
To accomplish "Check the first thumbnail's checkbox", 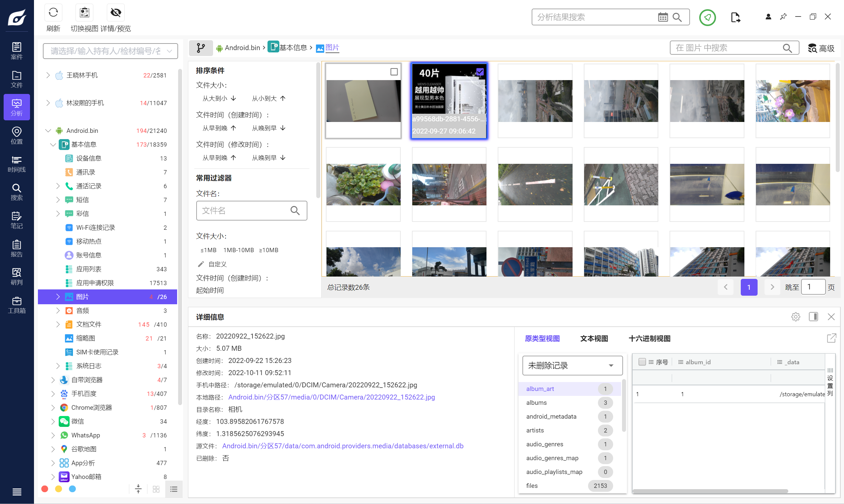I will (x=394, y=72).
